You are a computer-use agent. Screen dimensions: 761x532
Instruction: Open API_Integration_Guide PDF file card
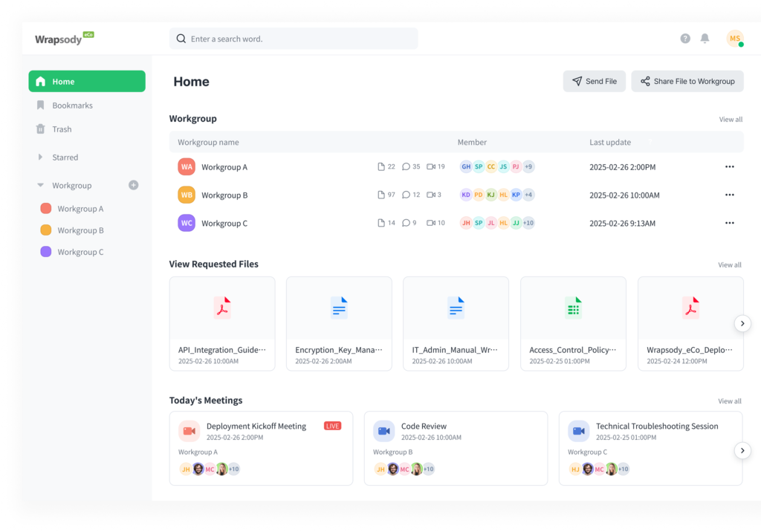pos(222,324)
